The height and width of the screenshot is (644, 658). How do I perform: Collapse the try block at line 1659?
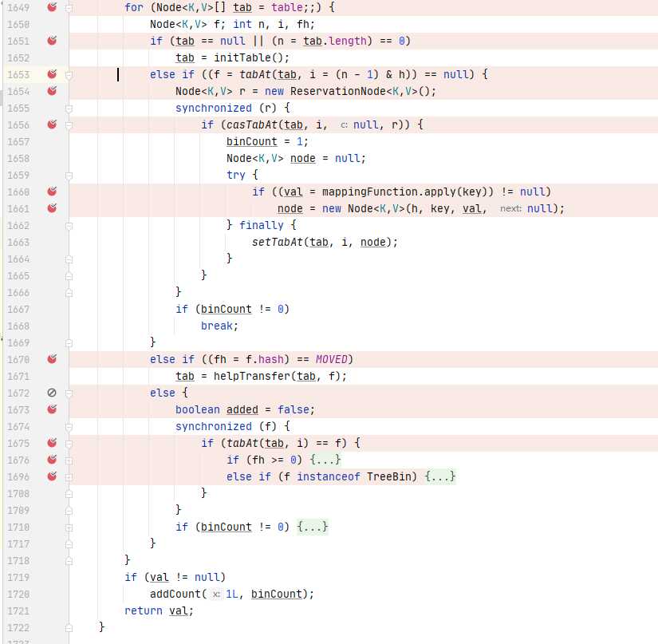[x=69, y=176]
